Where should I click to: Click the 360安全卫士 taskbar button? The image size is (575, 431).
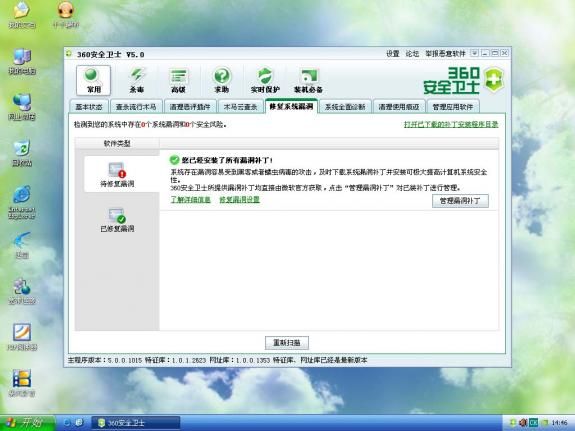tap(135, 423)
